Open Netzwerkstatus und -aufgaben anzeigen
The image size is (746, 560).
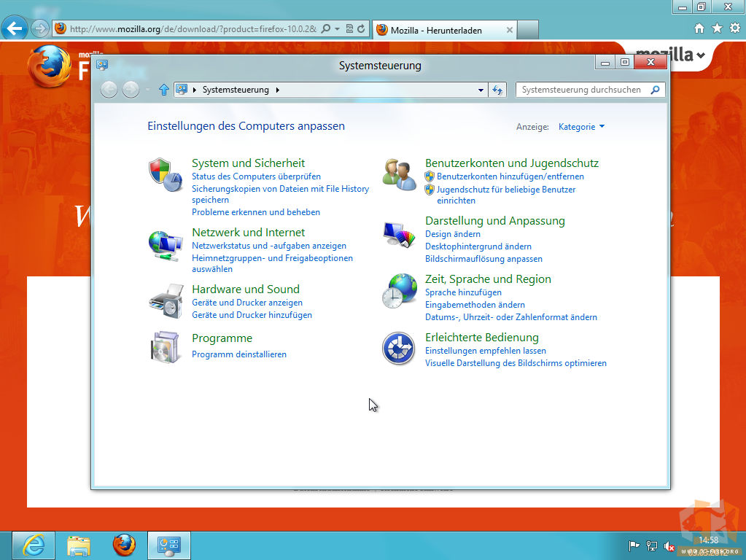269,246
